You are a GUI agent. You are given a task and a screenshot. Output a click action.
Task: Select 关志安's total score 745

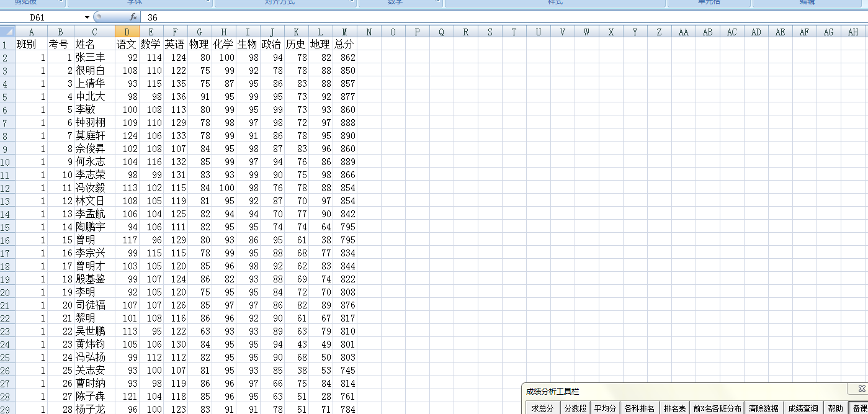(x=344, y=370)
